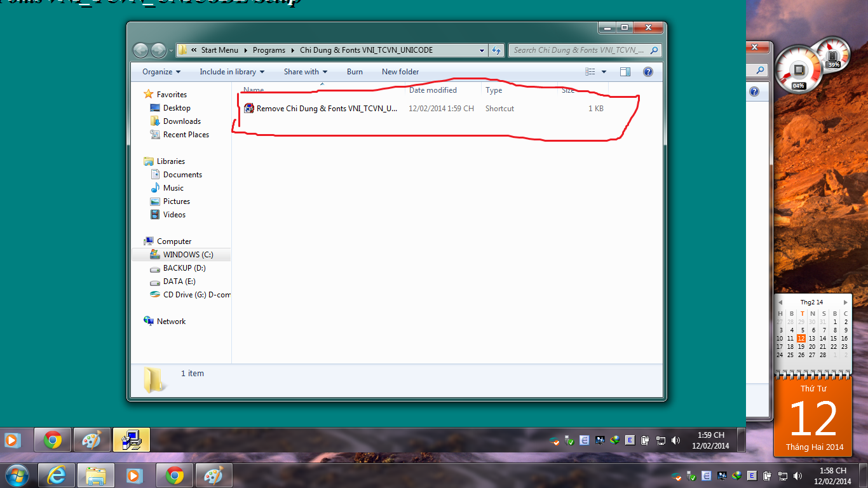The width and height of the screenshot is (868, 488).
Task: Expand arrow after Start Menu breadcrumb
Action: coord(245,50)
